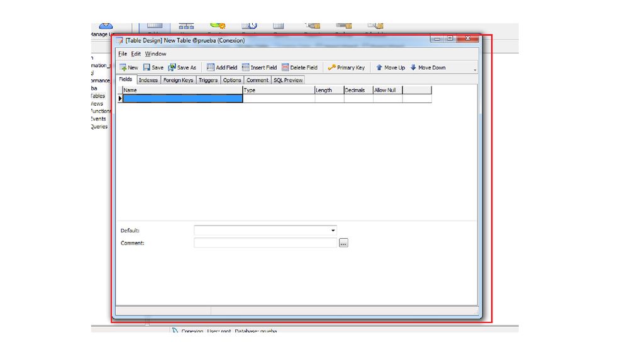
Task: Select the row indicator arrow of first field
Action: (x=120, y=99)
